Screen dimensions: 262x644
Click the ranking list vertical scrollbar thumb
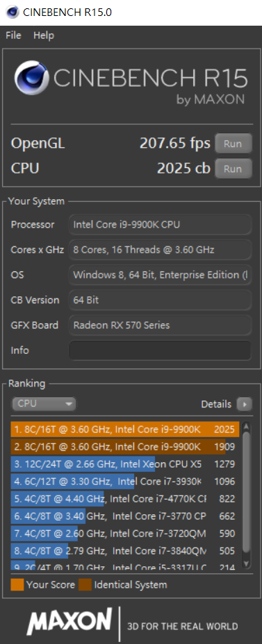click(x=246, y=491)
